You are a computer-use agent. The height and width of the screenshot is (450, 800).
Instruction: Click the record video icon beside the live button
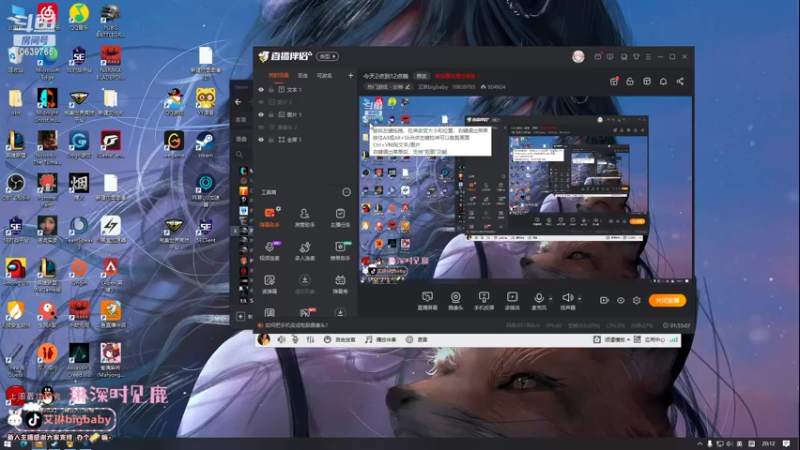coord(604,301)
